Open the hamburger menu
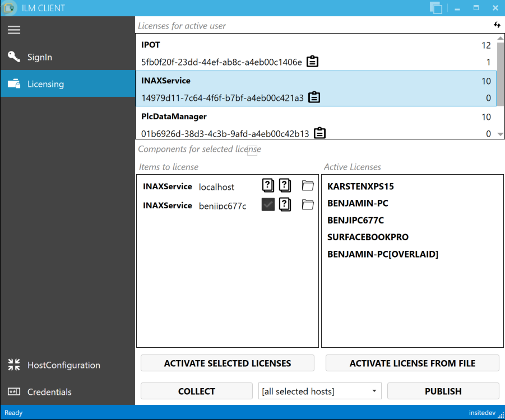This screenshot has width=505, height=420. coord(14,30)
